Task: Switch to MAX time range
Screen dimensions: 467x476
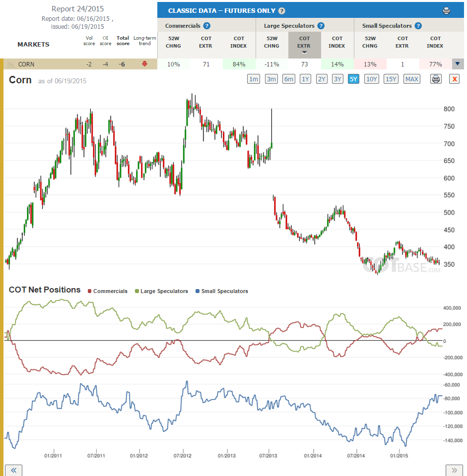Action: pyautogui.click(x=412, y=79)
